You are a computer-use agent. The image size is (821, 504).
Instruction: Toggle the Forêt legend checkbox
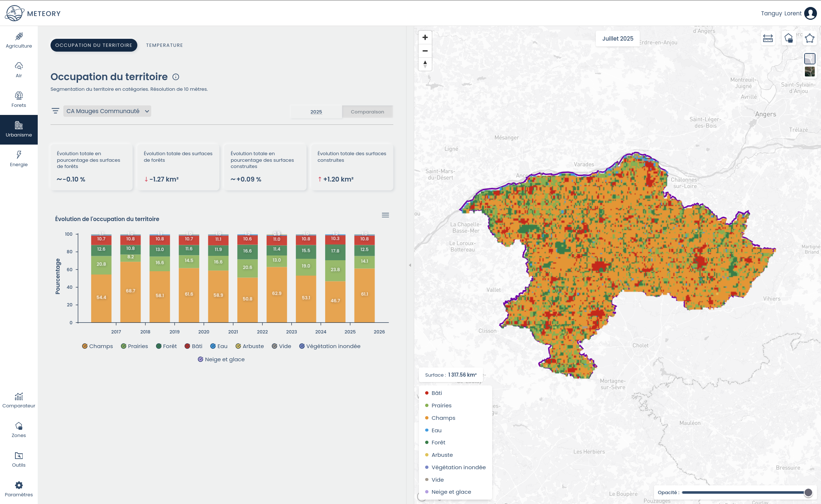(159, 346)
